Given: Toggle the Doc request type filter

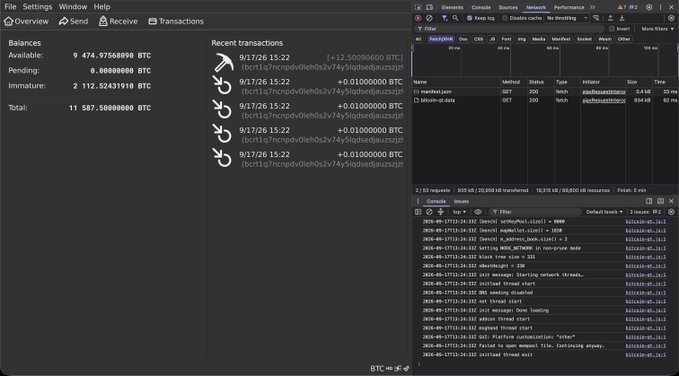Looking at the screenshot, I should (x=463, y=39).
